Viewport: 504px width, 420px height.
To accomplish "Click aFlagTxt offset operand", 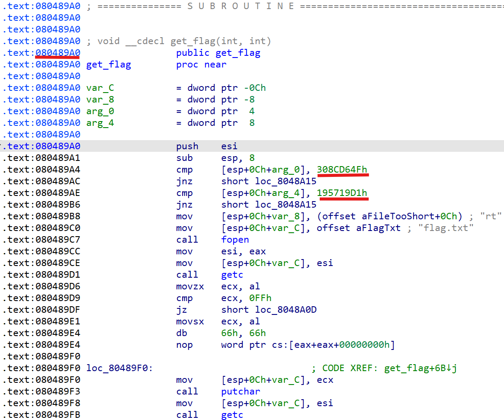I will pos(359,228).
